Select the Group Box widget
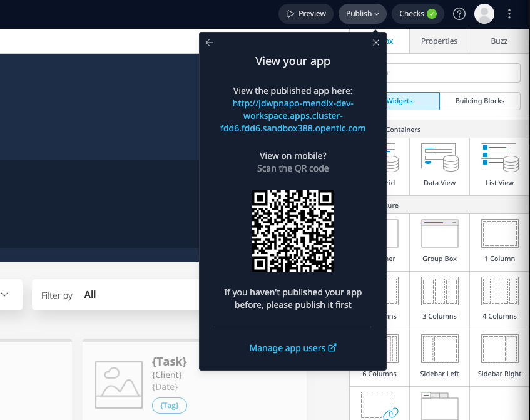This screenshot has height=420, width=530. click(439, 242)
